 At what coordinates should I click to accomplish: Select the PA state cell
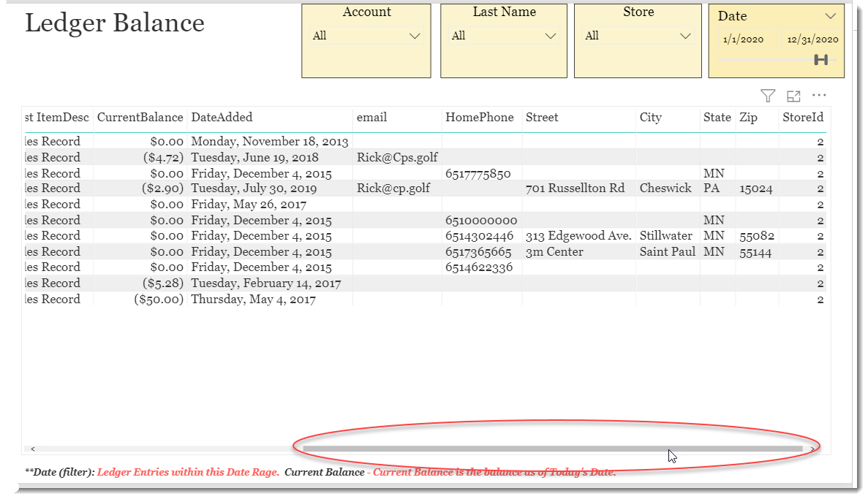coord(712,188)
